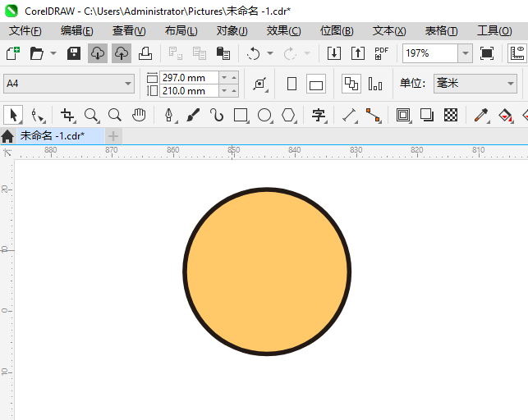Image resolution: width=528 pixels, height=420 pixels.
Task: Select the Transparency checkerboard tool
Action: point(451,115)
